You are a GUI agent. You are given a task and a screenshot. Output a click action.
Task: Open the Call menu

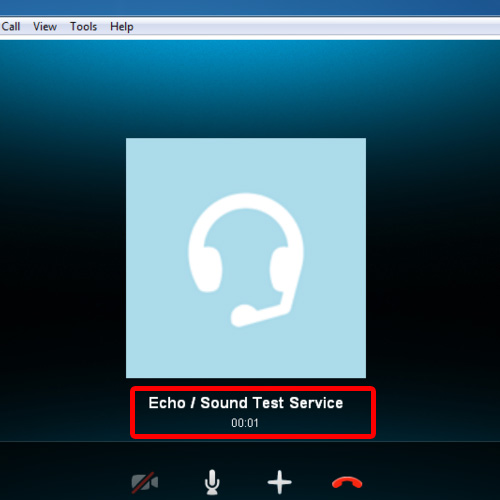(11, 26)
